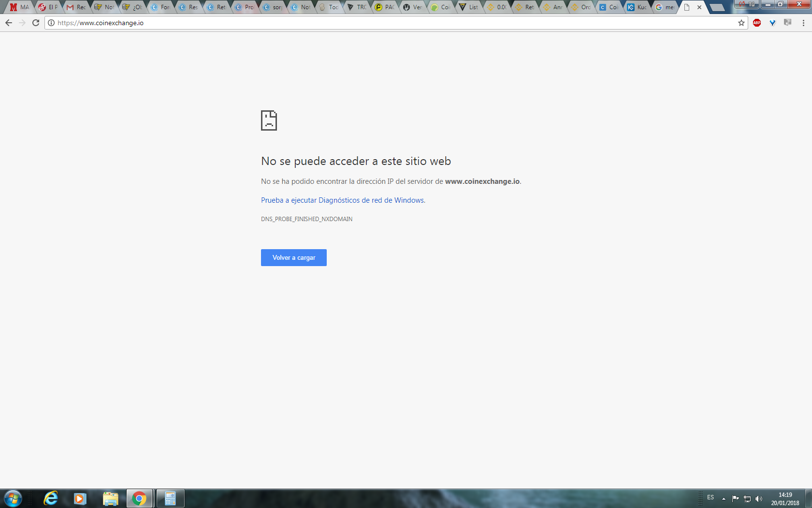View site information icon in address bar
812x508 pixels.
point(51,23)
